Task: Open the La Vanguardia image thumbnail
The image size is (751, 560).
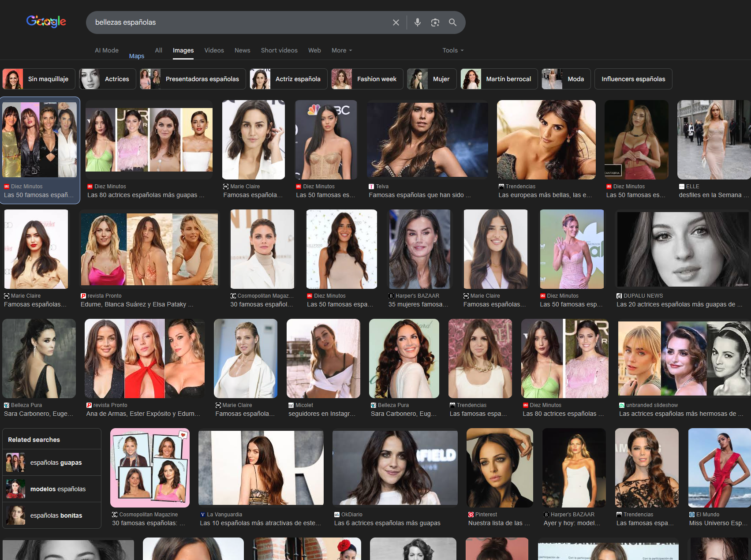Action: (x=261, y=467)
